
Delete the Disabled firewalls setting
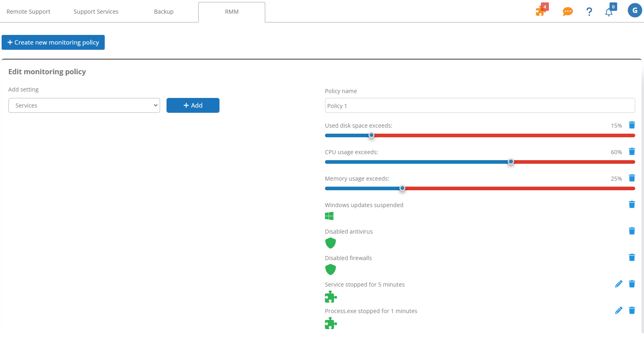632,258
